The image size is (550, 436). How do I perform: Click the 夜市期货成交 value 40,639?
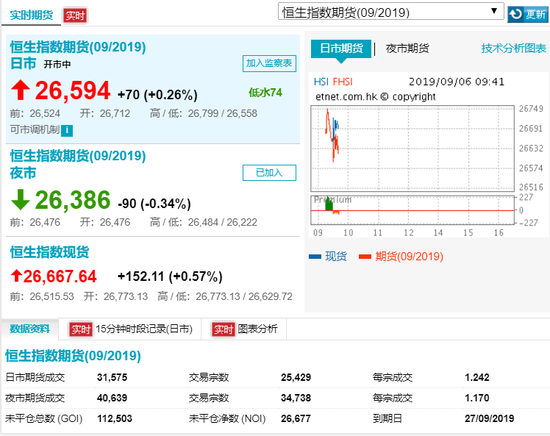tap(112, 398)
